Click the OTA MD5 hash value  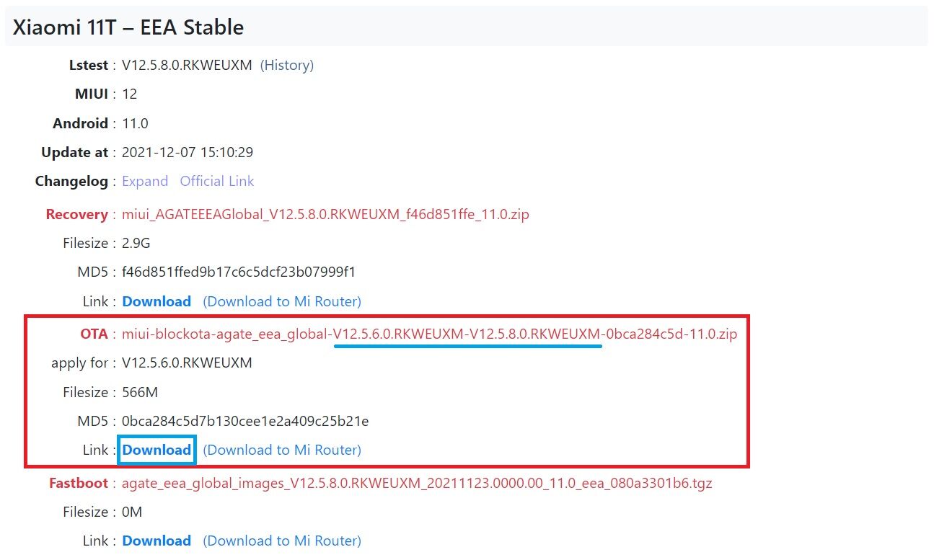(245, 421)
